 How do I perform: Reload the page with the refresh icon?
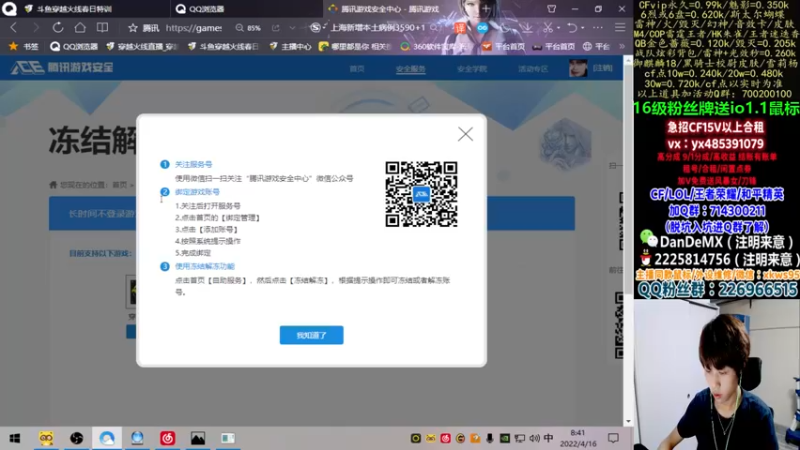point(58,28)
